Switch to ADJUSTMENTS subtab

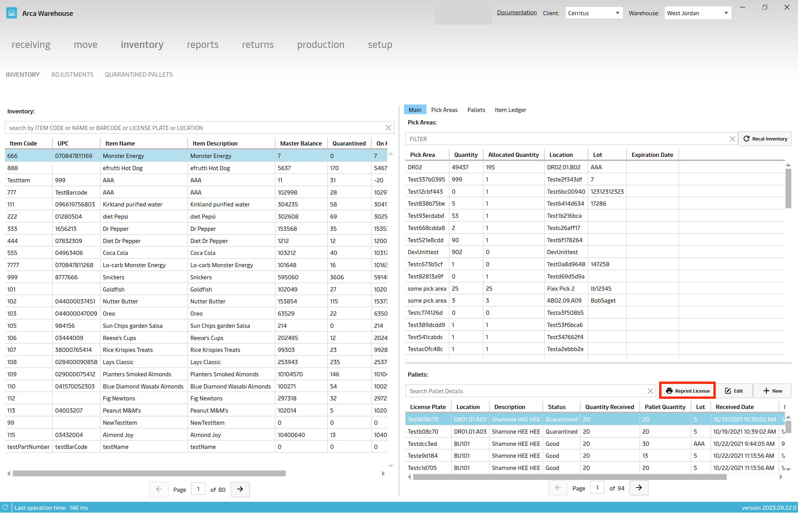72,75
